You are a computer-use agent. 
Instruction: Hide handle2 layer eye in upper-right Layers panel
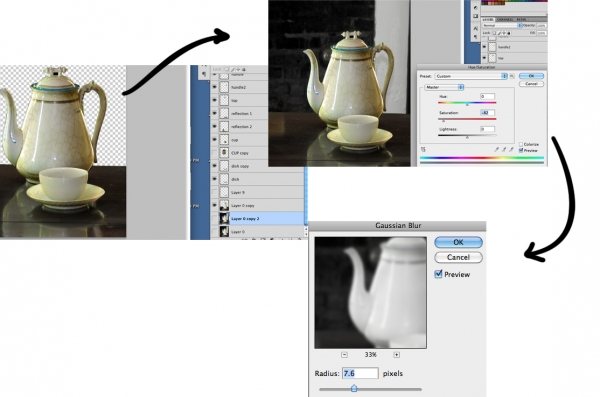pyautogui.click(x=484, y=47)
